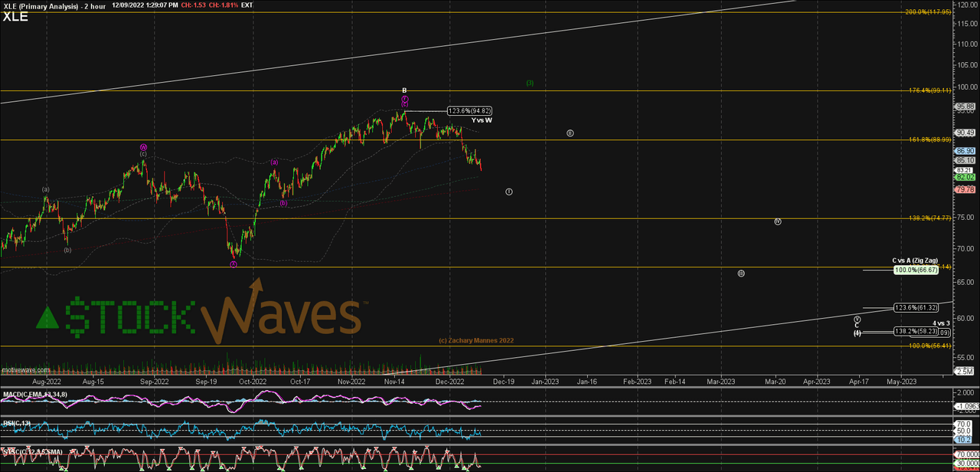Click the 90.49 price tag on the axis
This screenshot has width=980, height=472.
pyautogui.click(x=965, y=132)
